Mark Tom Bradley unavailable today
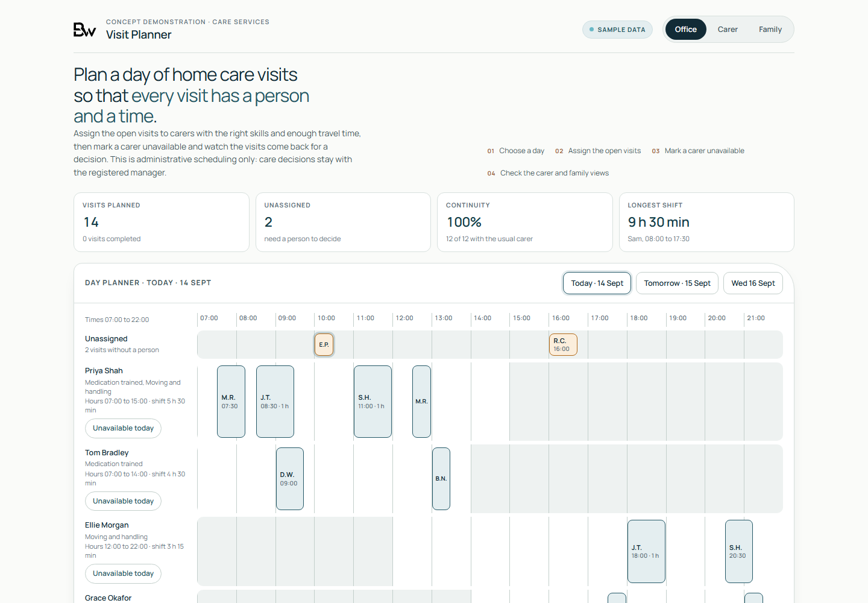The height and width of the screenshot is (603, 868). point(123,501)
